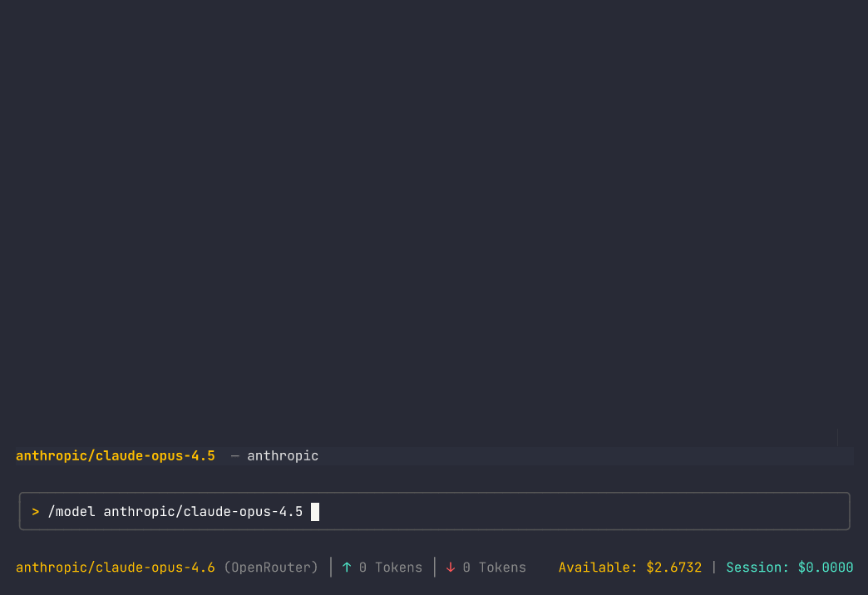
Task: Select the anthropic/claude-opus-4.5 autocomplete suggestion
Action: click(115, 455)
